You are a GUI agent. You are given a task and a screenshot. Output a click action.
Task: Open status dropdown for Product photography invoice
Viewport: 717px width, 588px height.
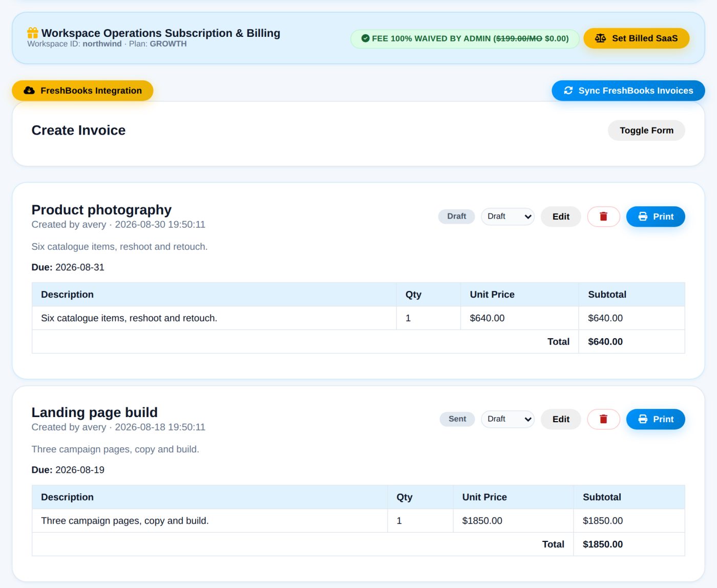tap(508, 216)
